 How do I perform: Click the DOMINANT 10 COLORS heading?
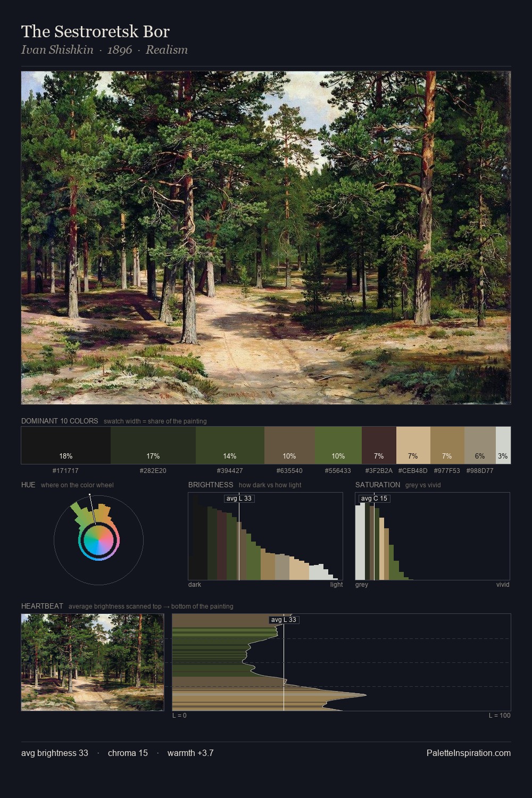click(x=60, y=421)
